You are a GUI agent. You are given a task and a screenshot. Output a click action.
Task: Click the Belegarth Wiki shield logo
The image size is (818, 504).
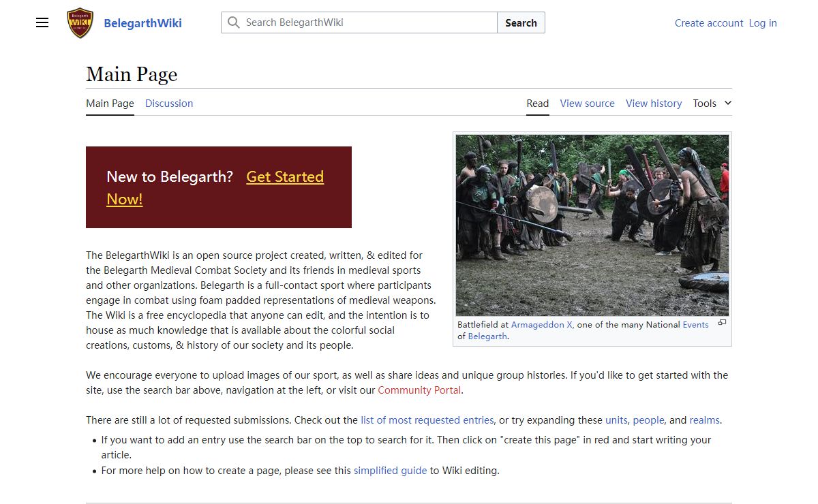80,22
